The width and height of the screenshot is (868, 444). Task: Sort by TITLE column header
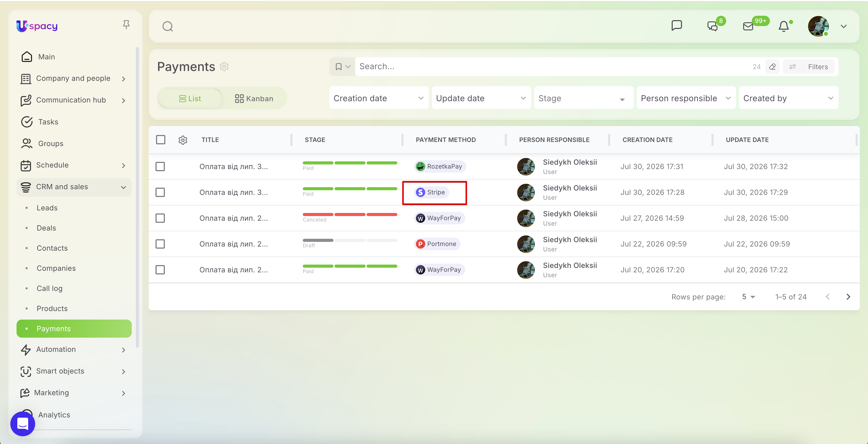(x=210, y=140)
